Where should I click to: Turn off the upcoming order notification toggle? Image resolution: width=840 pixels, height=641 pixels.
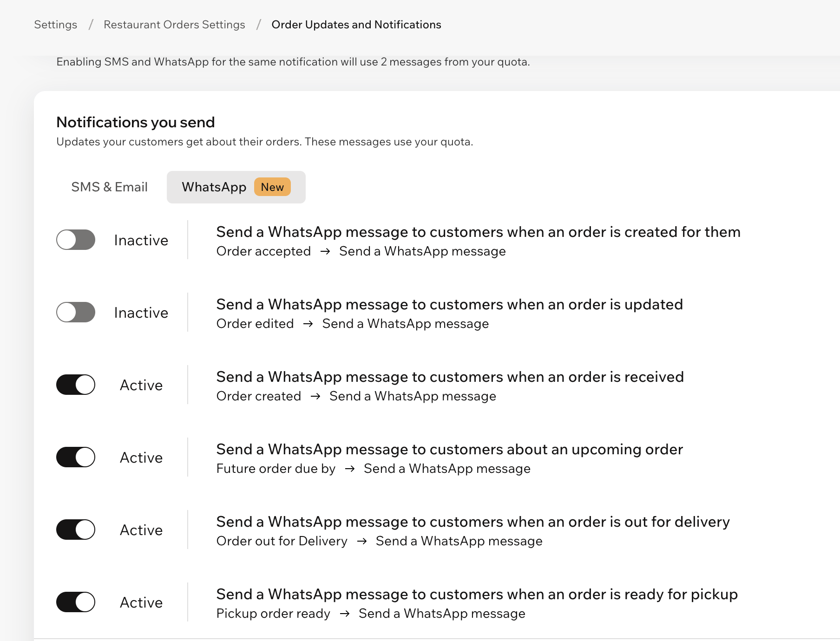pos(76,457)
